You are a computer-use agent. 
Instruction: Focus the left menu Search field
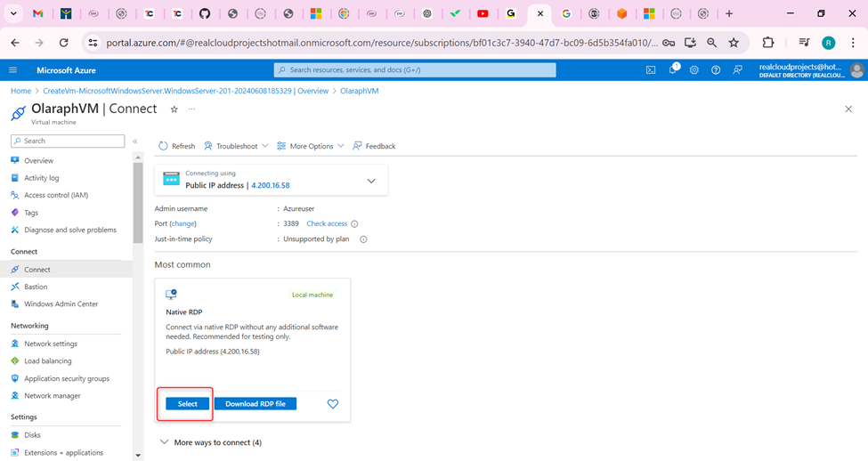68,142
